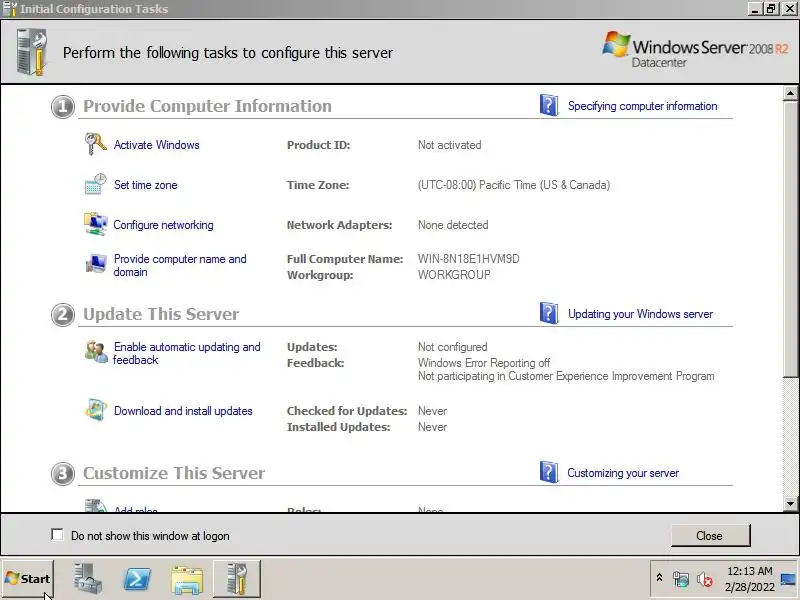Select Initial Configuration Tasks taskbar button

237,579
